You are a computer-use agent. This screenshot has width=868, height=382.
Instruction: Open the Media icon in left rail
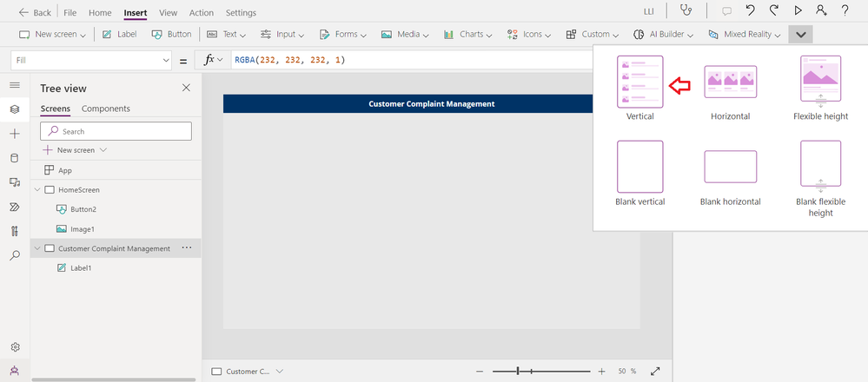15,182
